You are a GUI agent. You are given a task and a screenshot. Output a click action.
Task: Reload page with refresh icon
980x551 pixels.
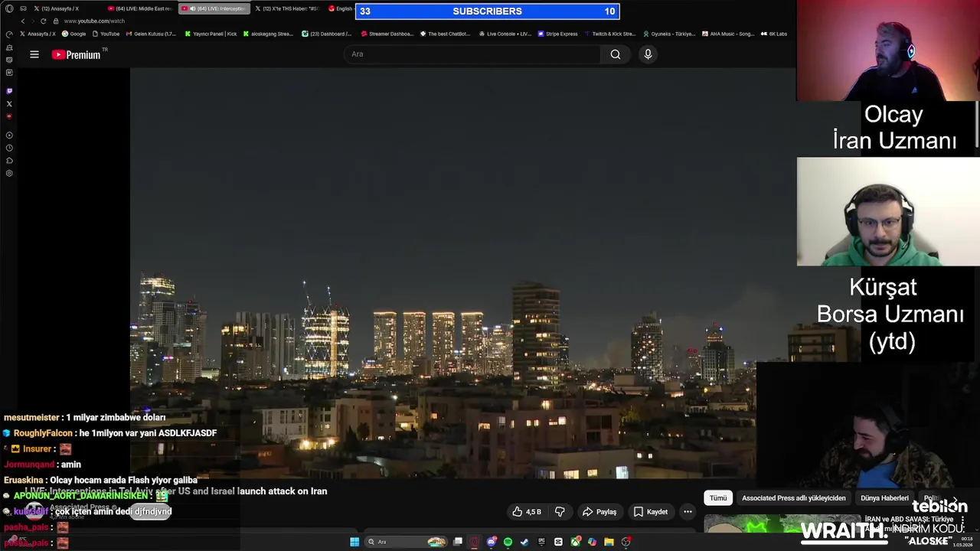[x=43, y=21]
